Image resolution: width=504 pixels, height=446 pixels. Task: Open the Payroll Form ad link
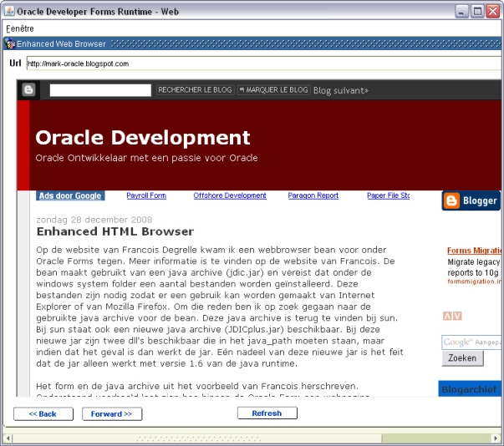(x=146, y=195)
